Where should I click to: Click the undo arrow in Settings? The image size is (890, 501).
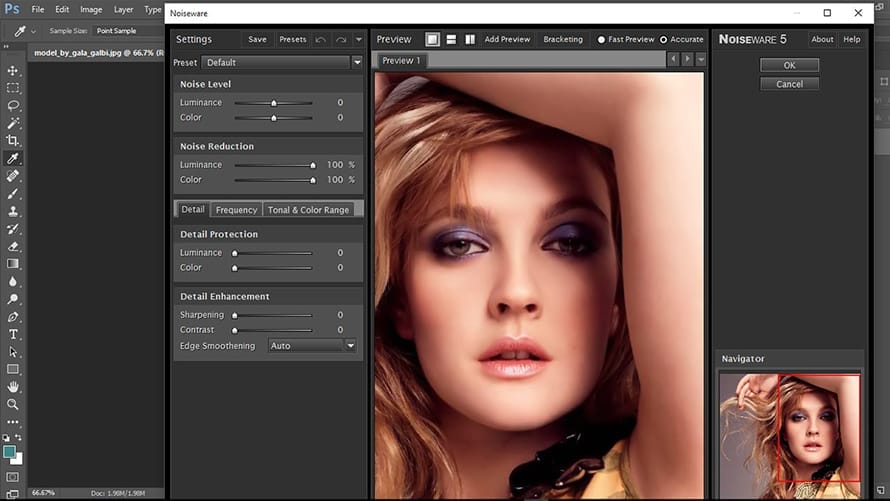click(x=320, y=40)
